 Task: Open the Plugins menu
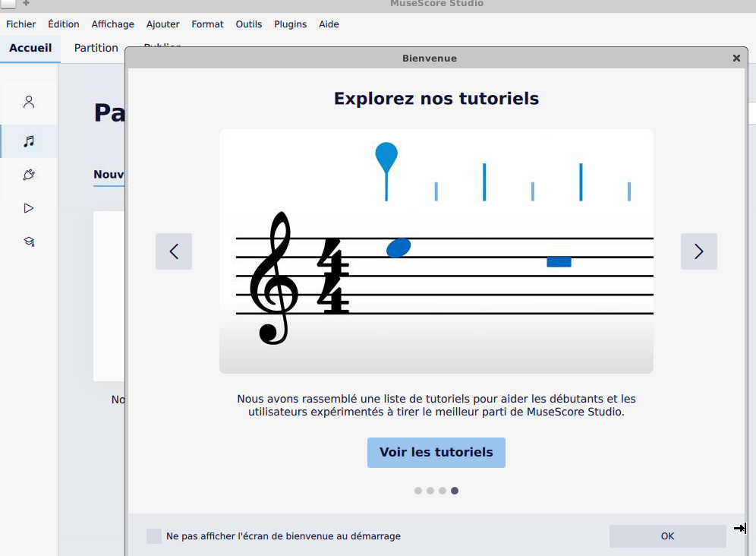click(290, 24)
